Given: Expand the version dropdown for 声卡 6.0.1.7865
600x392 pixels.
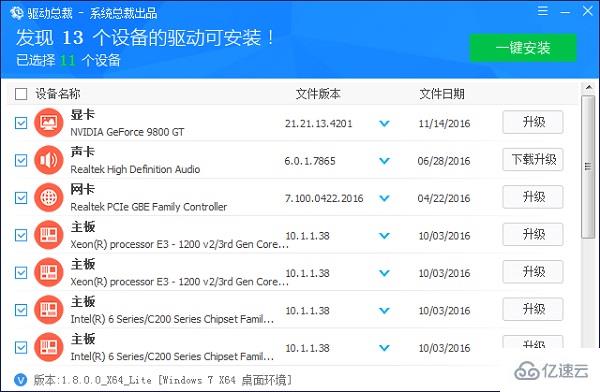Looking at the screenshot, I should pyautogui.click(x=384, y=161).
